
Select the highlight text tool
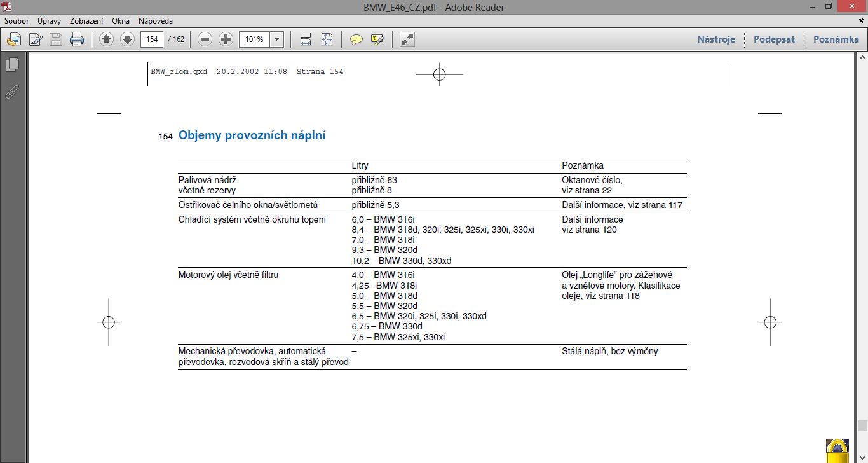click(x=377, y=39)
